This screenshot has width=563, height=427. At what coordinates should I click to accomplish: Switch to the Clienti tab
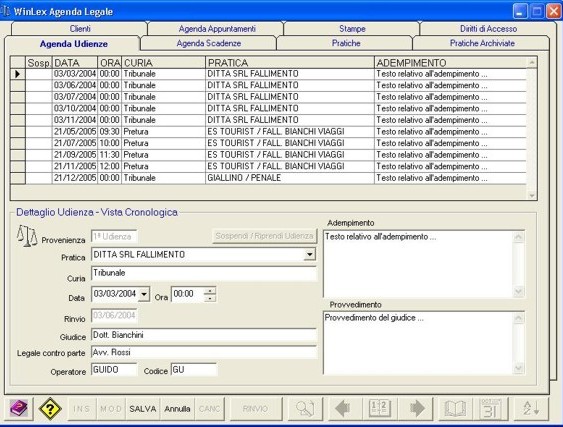point(80,29)
